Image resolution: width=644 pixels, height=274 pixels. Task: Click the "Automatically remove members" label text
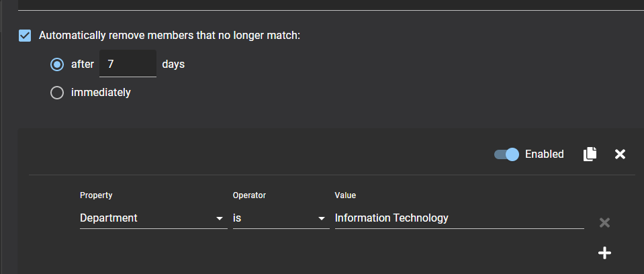point(169,35)
